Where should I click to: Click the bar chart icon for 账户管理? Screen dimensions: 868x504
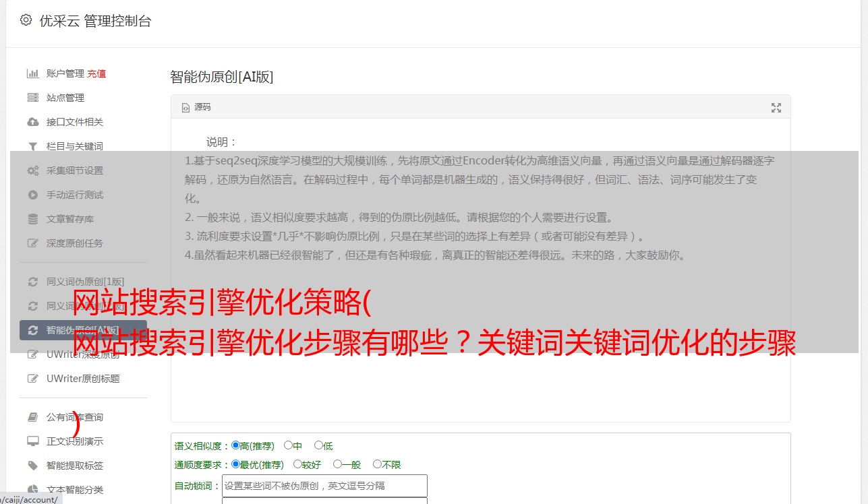[32, 73]
